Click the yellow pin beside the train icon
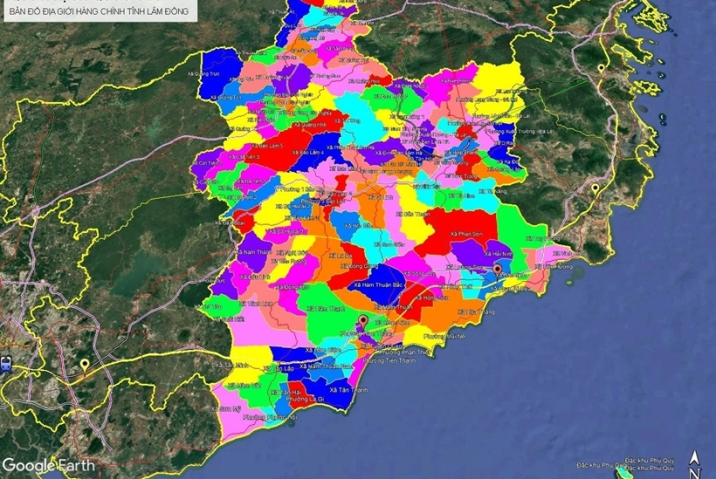This screenshot has width=716, height=479. [x=85, y=364]
